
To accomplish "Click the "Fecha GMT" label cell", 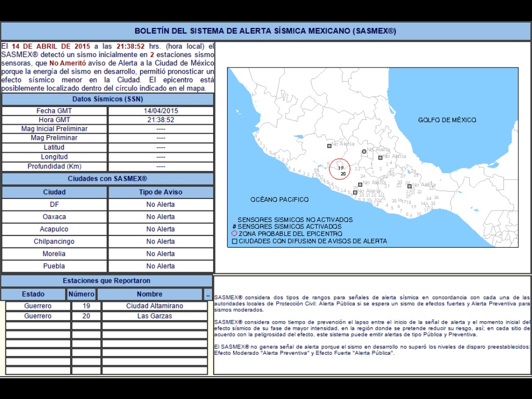I will click(54, 111).
